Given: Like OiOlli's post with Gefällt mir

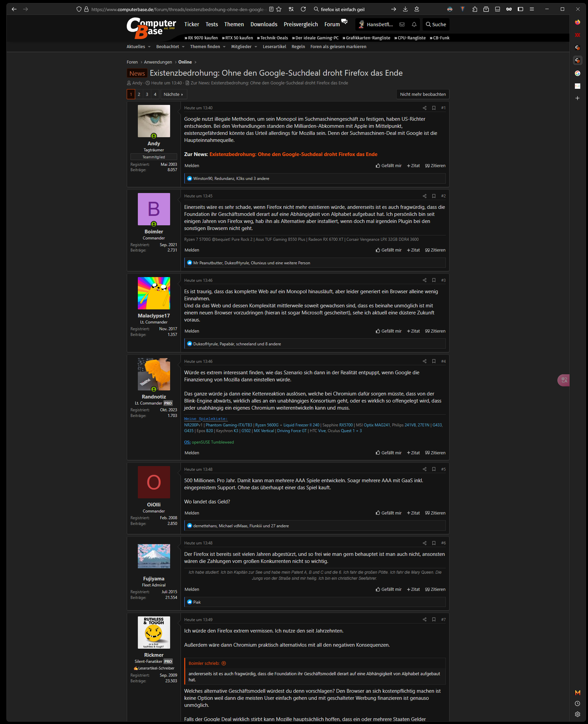Looking at the screenshot, I should click(x=389, y=513).
